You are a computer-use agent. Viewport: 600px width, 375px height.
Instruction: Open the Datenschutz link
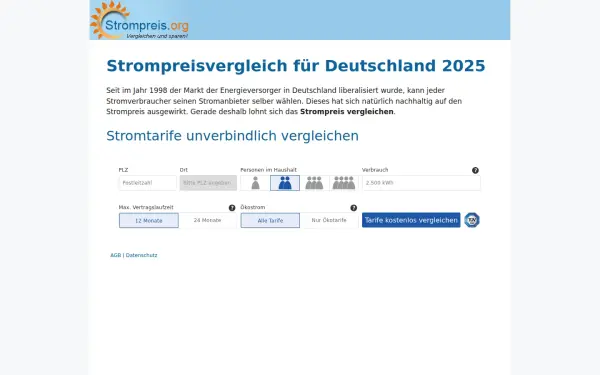point(141,255)
